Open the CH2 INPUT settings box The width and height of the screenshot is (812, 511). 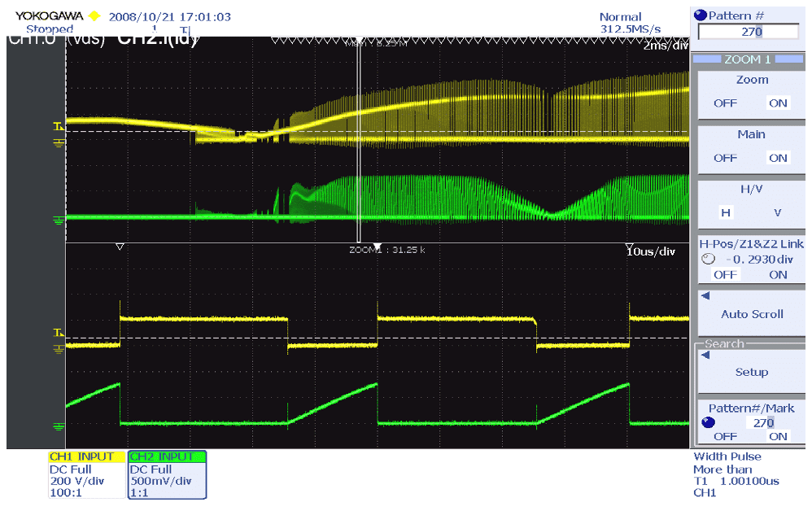(x=167, y=475)
